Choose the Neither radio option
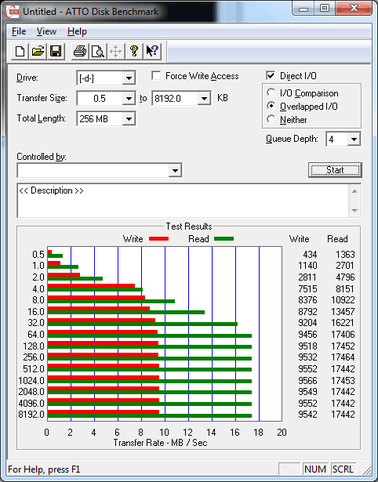This screenshot has width=378, height=482. tap(271, 119)
